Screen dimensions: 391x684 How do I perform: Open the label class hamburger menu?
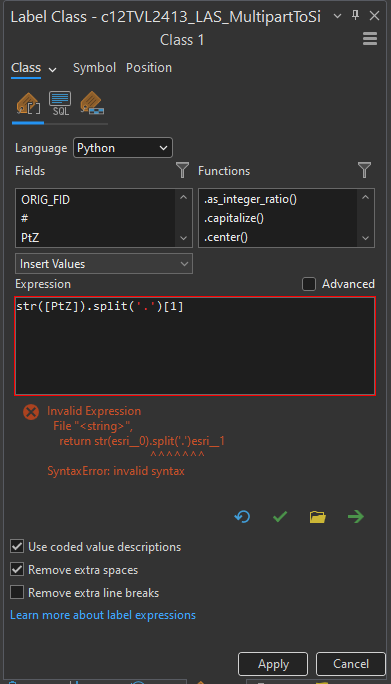click(x=370, y=39)
